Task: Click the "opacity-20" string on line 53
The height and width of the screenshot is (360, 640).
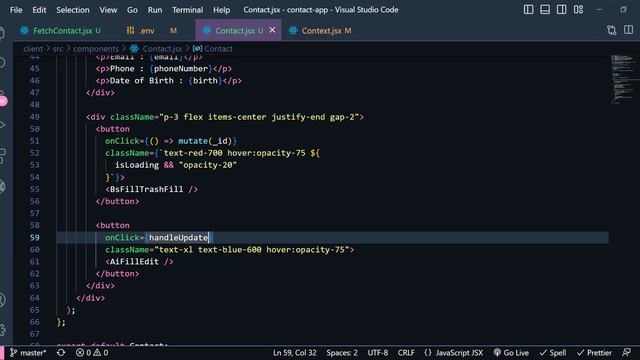Action: click(x=208, y=165)
